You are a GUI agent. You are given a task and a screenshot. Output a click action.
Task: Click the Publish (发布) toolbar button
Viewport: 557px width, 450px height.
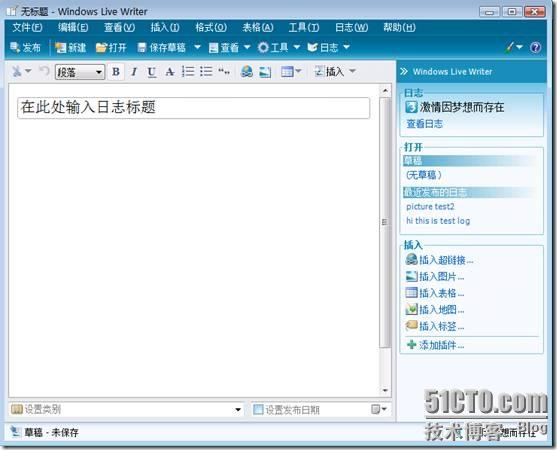pos(25,47)
